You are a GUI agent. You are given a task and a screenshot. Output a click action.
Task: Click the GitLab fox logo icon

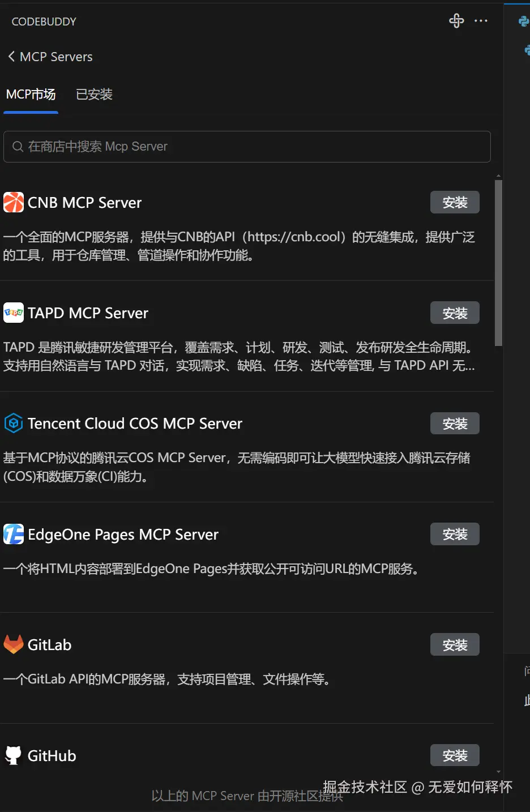(14, 644)
